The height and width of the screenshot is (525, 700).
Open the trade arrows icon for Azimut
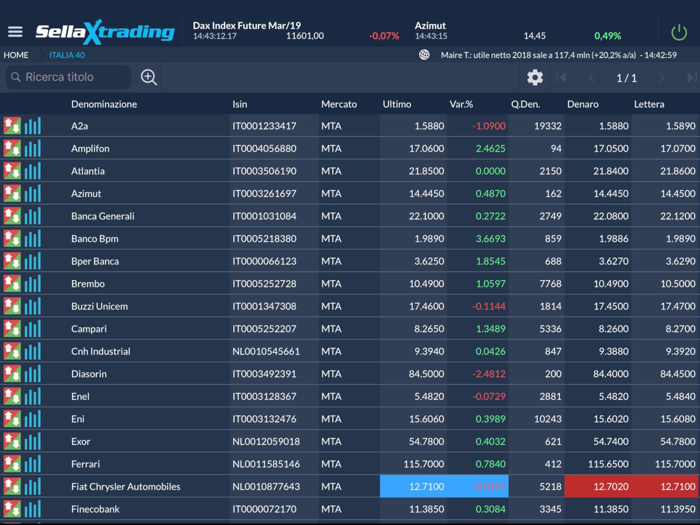pos(12,193)
